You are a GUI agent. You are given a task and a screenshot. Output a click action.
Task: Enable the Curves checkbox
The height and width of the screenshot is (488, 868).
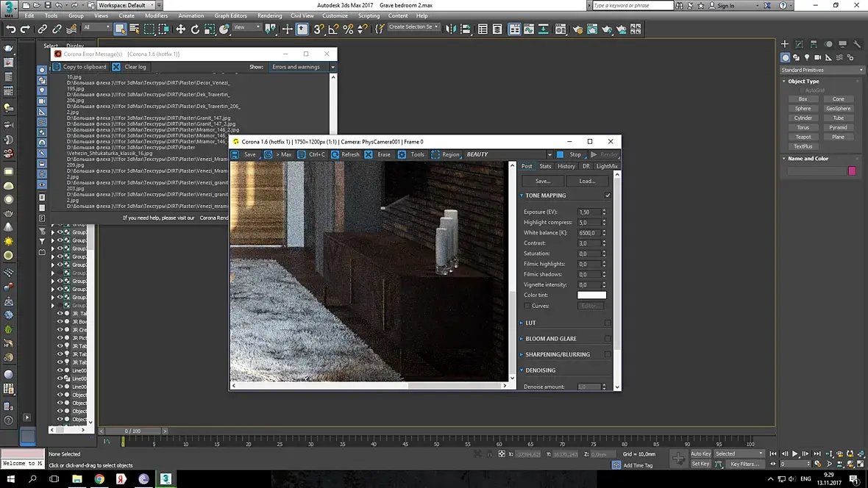coord(527,306)
